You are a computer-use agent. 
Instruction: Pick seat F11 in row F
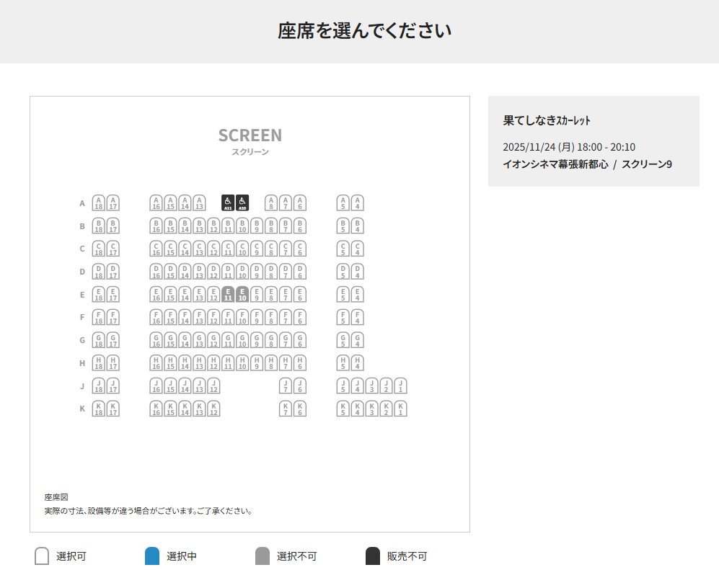pyautogui.click(x=228, y=318)
